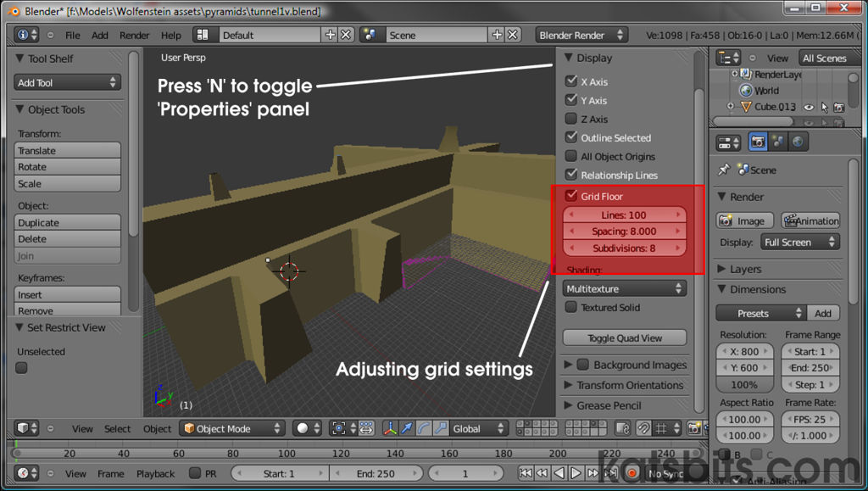
Task: Toggle the Unselected restrict view checkbox
Action: [x=21, y=367]
